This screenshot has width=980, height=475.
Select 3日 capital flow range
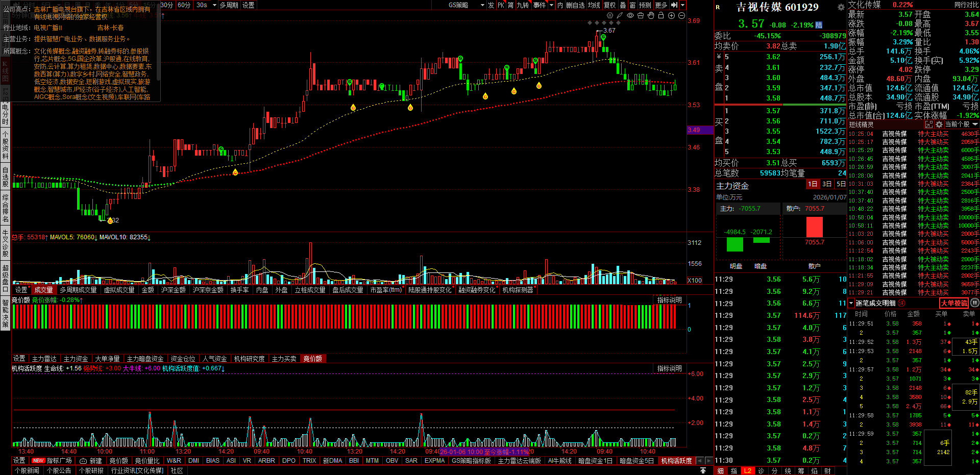[827, 184]
